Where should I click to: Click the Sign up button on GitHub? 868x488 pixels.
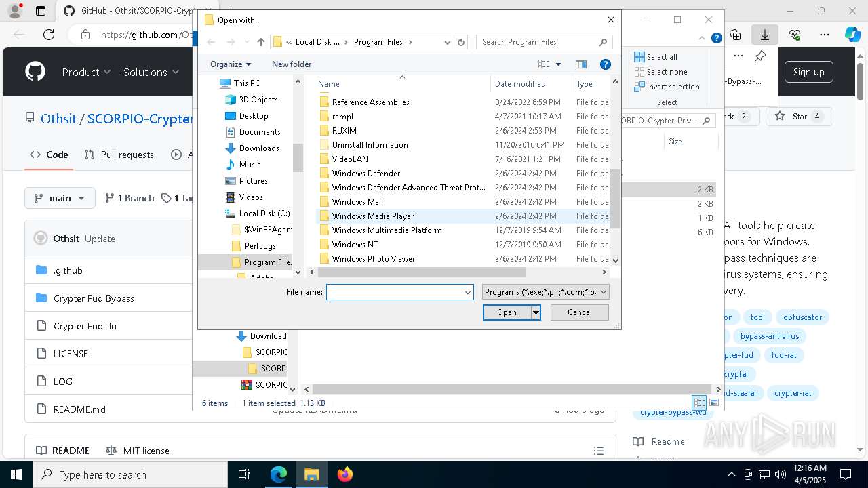pyautogui.click(x=808, y=72)
